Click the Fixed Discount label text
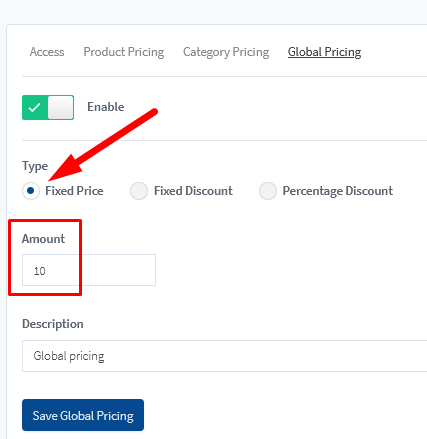427x439 pixels. (193, 191)
